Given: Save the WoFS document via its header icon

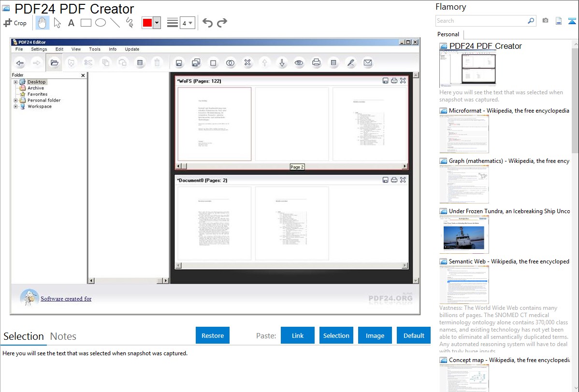Looking at the screenshot, I should coord(385,81).
